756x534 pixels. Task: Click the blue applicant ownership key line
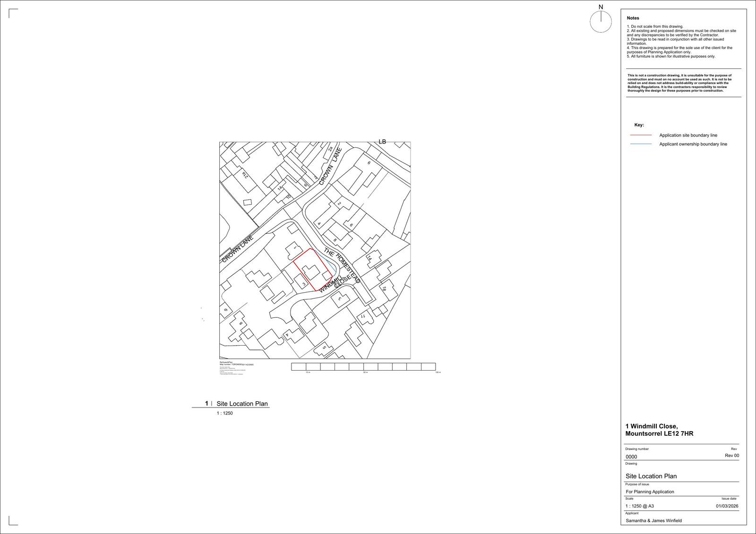tap(641, 144)
